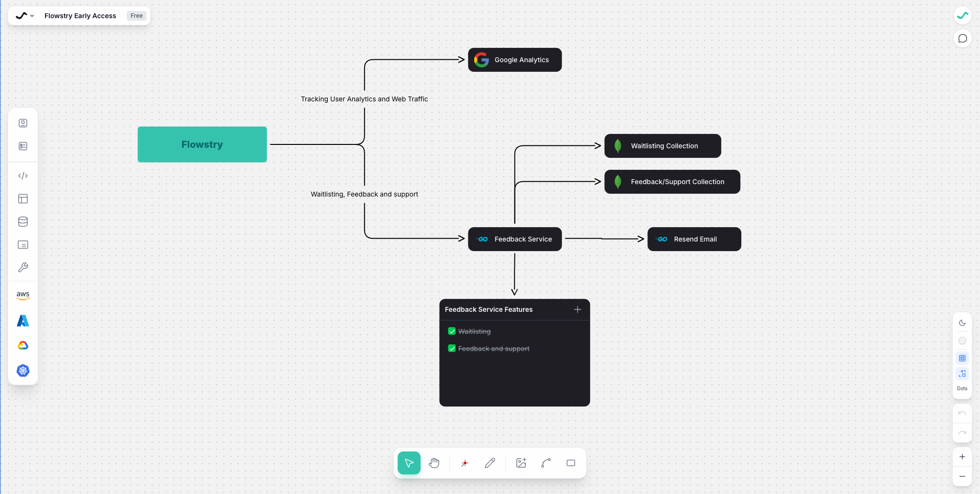Select the hand pan tool
The image size is (980, 494).
[x=434, y=463]
